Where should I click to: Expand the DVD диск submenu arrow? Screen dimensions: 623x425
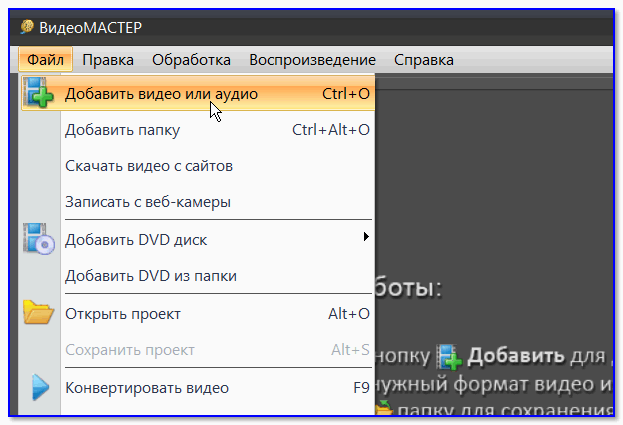366,237
